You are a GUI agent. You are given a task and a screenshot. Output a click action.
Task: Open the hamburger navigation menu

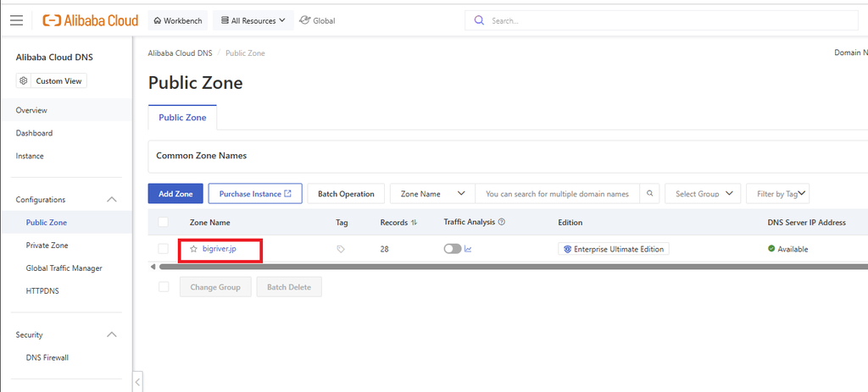click(x=17, y=20)
